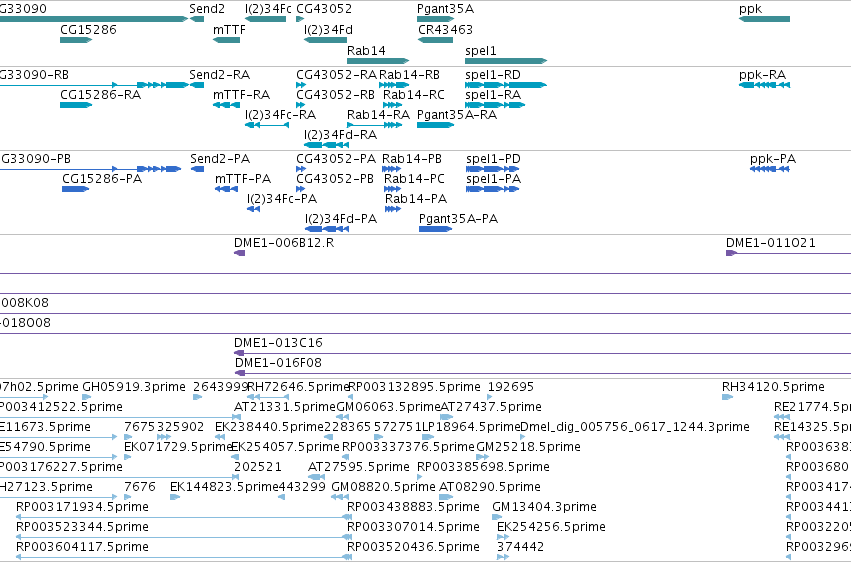Click the Pgant35A gene label
Screen dimensions: 851x562
click(x=445, y=9)
